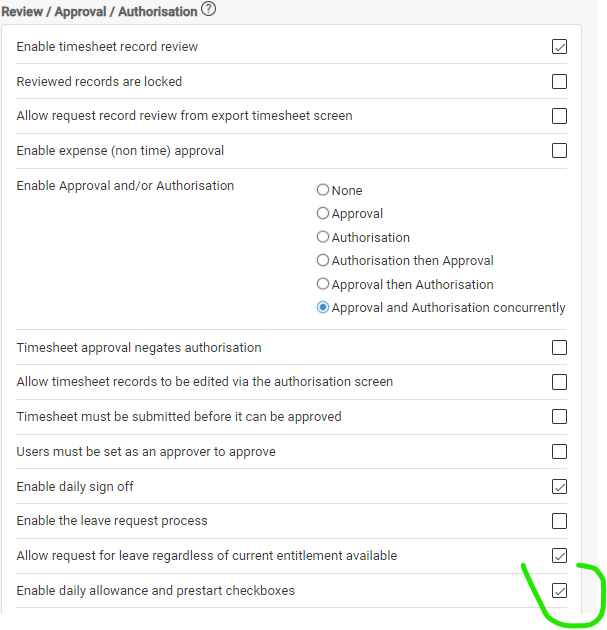The width and height of the screenshot is (607, 630).
Task: Check Timesheet must be submitted before approval
Action: [559, 417]
